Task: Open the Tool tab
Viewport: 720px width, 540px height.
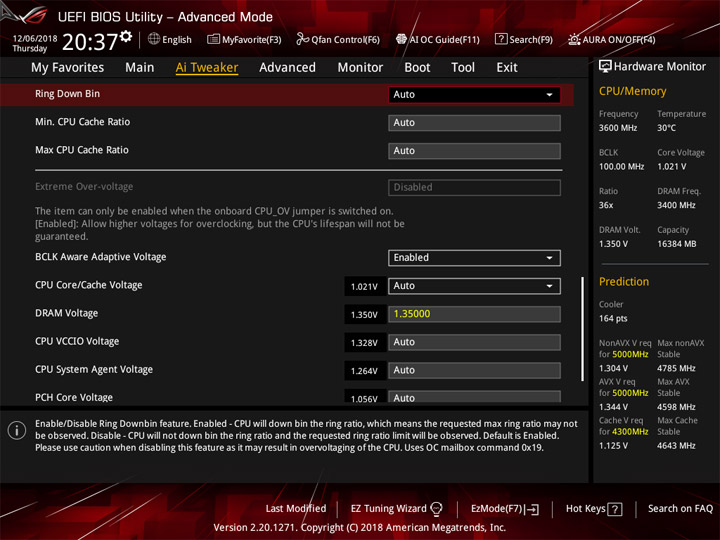Action: tap(463, 68)
